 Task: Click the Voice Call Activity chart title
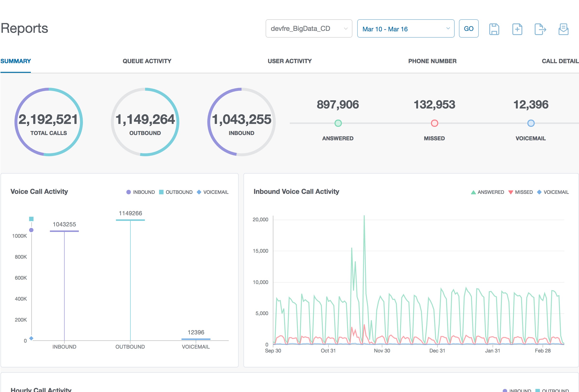39,191
